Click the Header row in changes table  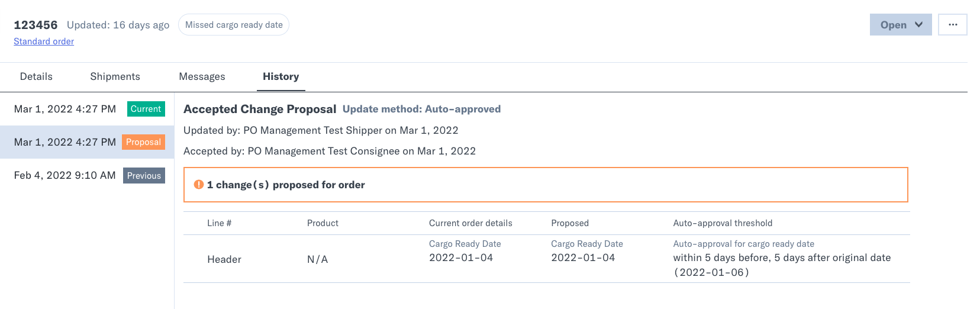[x=546, y=259]
